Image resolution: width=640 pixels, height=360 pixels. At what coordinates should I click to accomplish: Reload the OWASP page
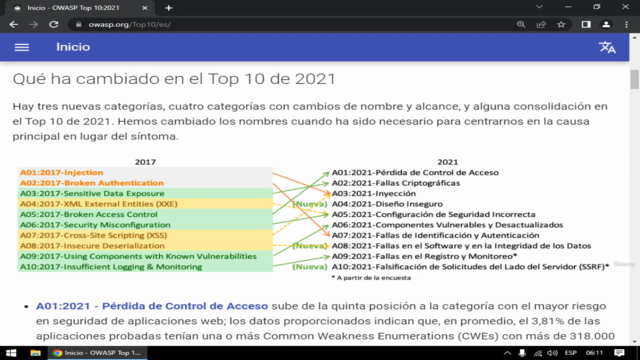pyautogui.click(x=53, y=24)
